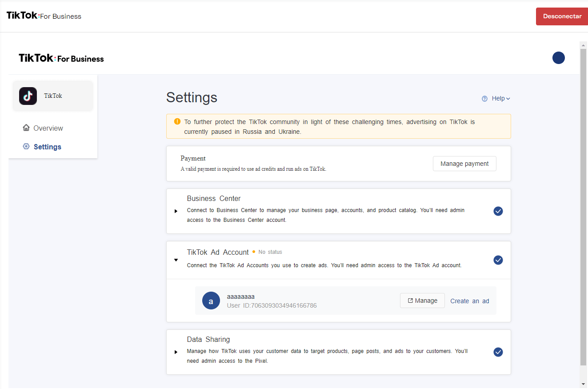588x389 pixels.
Task: Click the TikTok For Business header logo
Action: tap(61, 58)
